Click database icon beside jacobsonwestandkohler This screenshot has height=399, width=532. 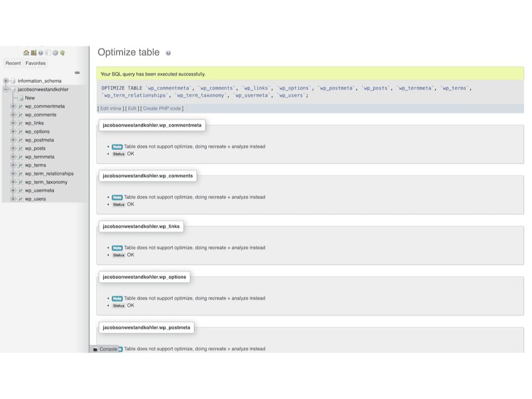click(13, 89)
